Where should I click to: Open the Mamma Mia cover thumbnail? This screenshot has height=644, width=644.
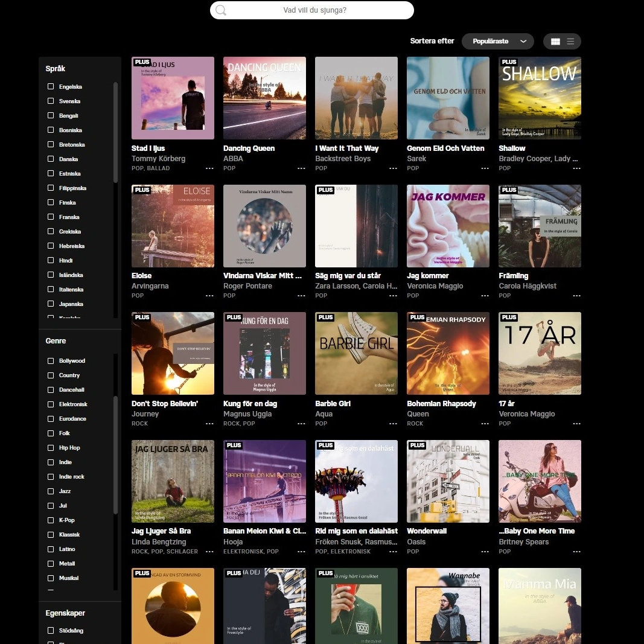click(540, 606)
